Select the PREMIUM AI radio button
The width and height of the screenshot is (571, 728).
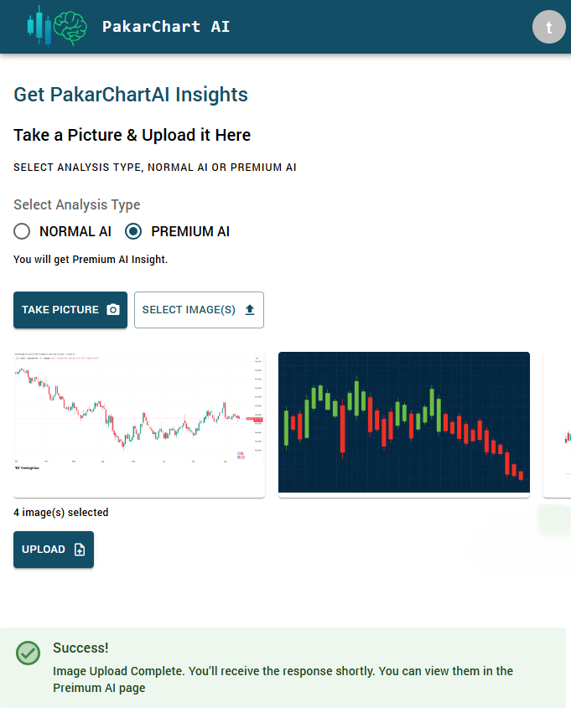[x=133, y=231]
